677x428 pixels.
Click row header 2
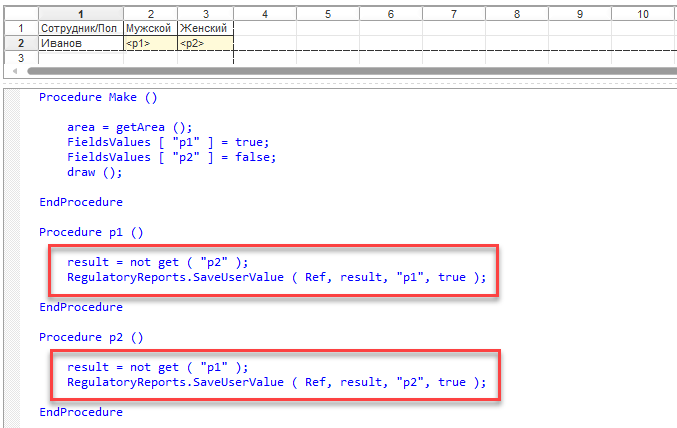(19, 44)
